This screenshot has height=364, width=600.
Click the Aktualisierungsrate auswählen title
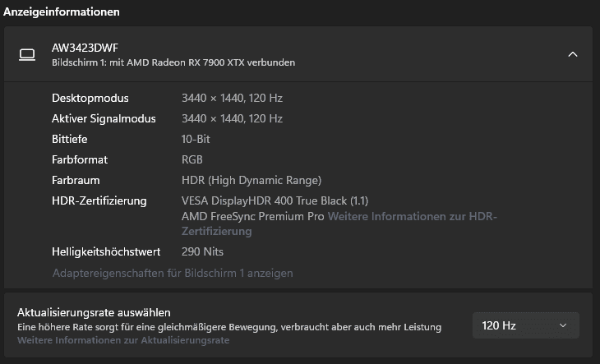click(94, 312)
